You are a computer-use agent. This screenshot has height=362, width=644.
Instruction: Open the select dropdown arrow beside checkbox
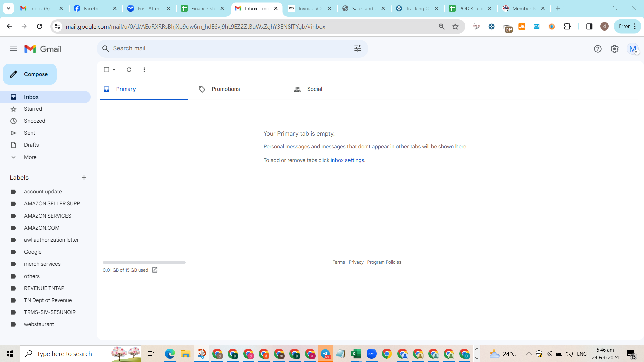[114, 70]
